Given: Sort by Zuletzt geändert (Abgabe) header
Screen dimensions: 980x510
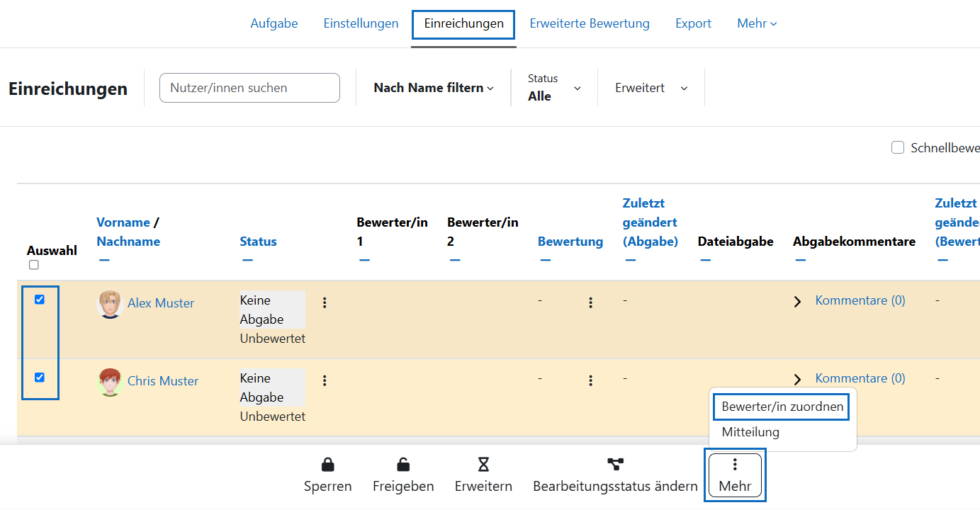Looking at the screenshot, I should point(650,222).
